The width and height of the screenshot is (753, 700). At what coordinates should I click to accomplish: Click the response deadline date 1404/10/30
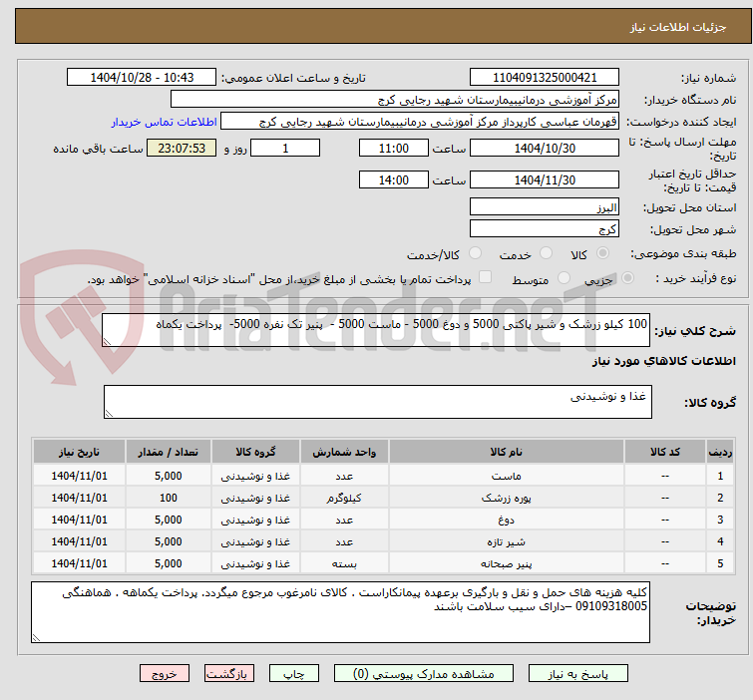pyautogui.click(x=545, y=148)
